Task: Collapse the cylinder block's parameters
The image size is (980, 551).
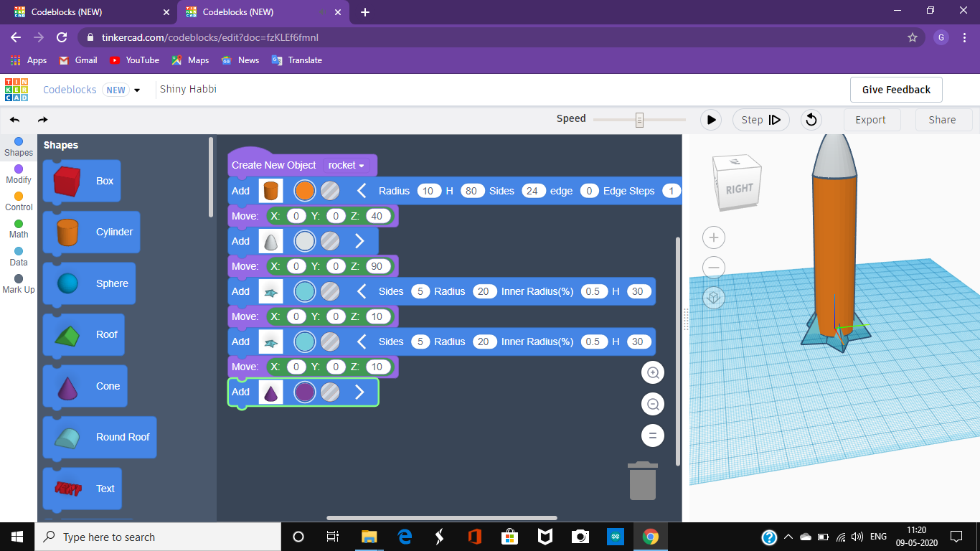Action: [362, 191]
